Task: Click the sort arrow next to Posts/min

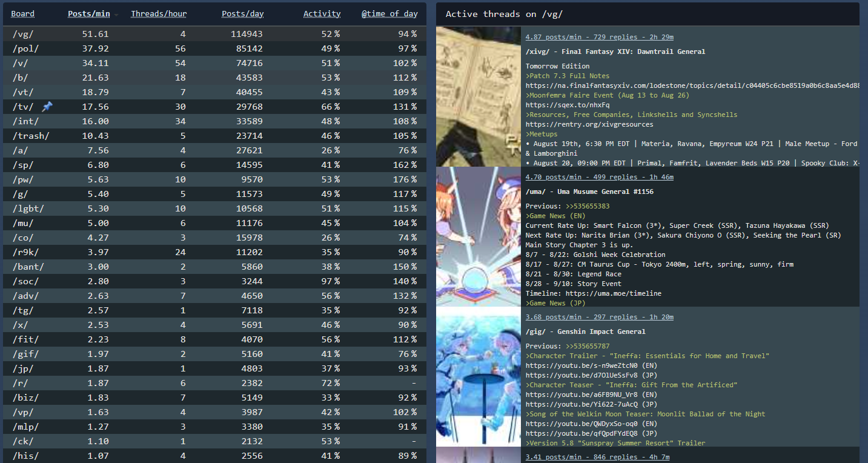Action: point(116,15)
